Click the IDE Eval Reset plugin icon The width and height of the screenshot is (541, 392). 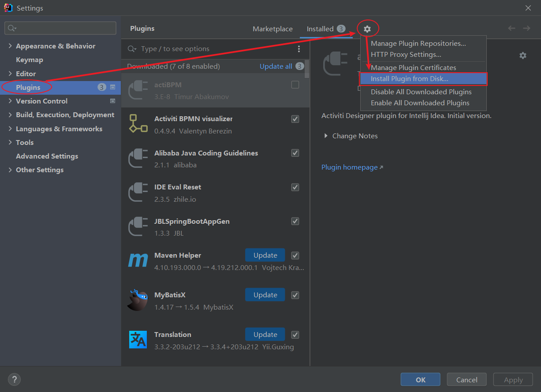pos(138,192)
